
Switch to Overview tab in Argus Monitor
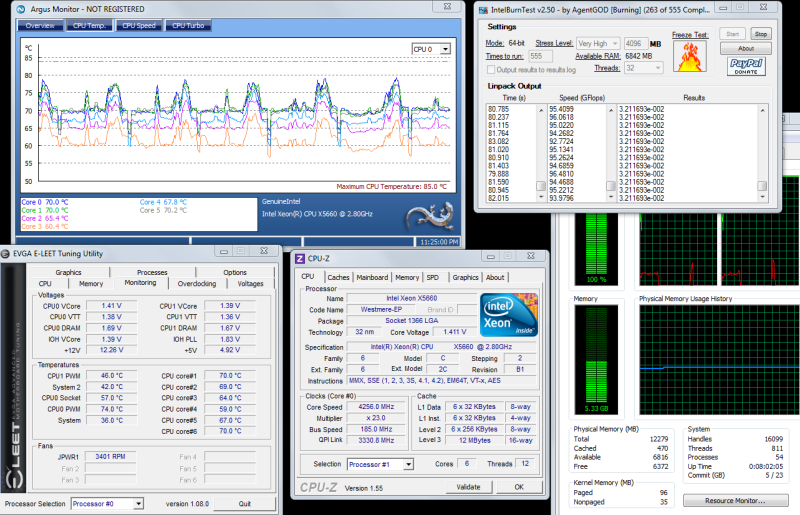40,26
